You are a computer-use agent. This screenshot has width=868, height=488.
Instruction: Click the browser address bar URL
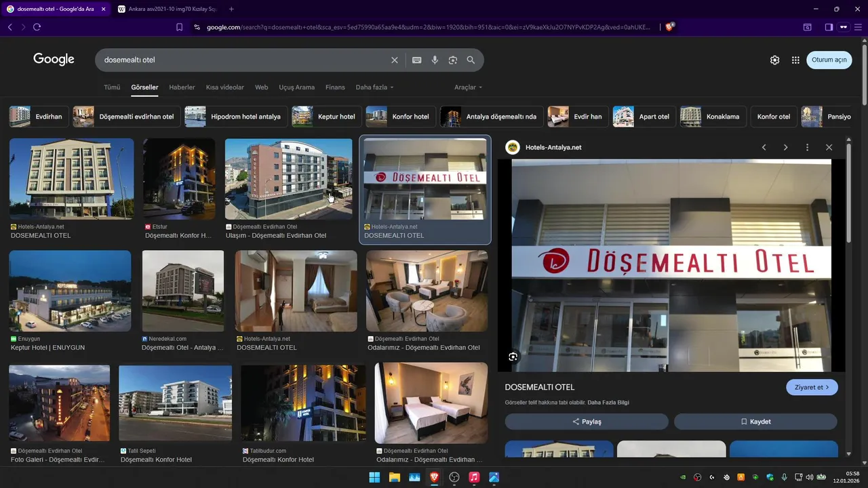point(427,27)
